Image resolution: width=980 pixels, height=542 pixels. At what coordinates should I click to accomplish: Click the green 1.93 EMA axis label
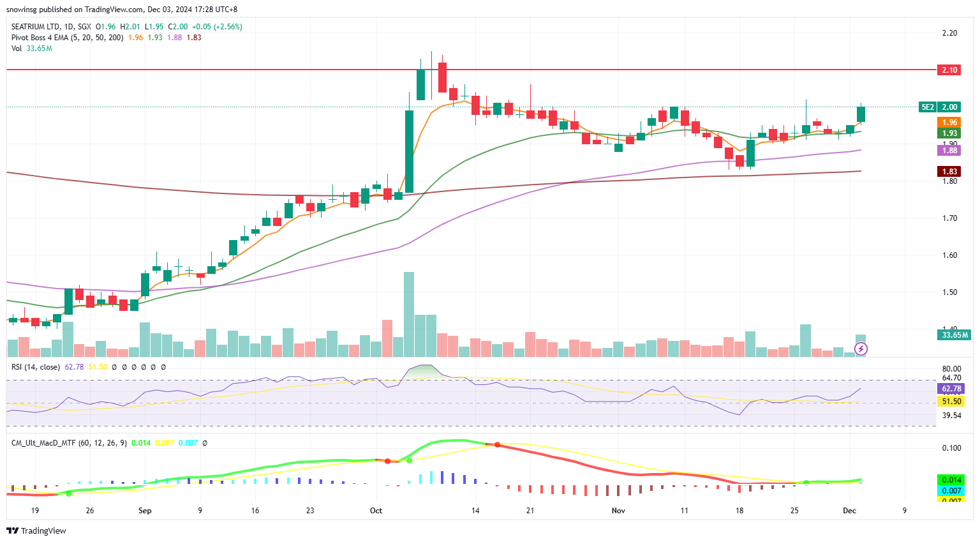[x=949, y=133]
